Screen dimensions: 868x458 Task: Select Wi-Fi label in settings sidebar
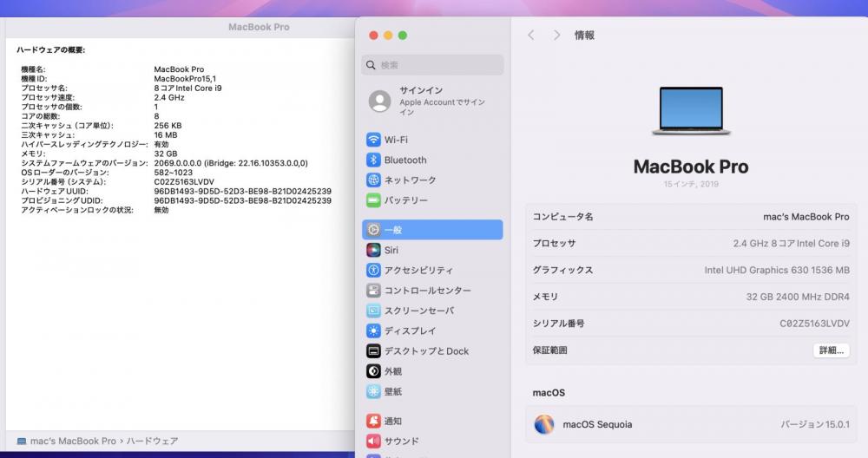click(396, 140)
